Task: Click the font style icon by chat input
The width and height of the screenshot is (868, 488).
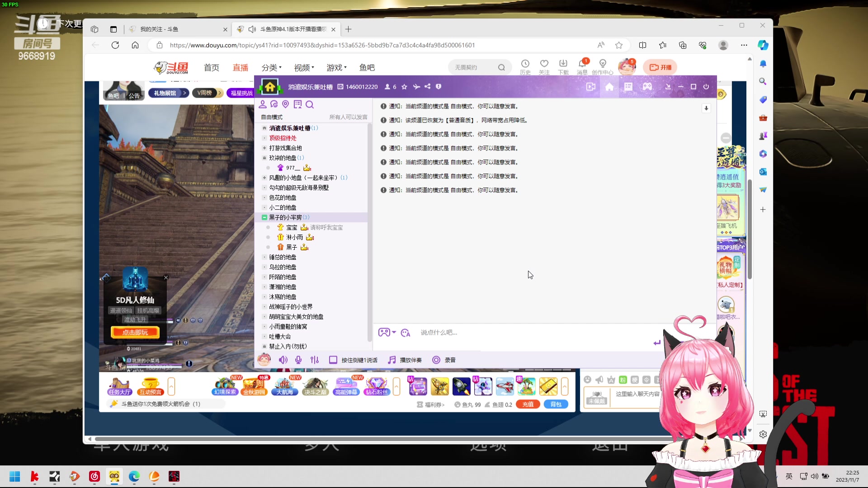Action: pos(406,333)
